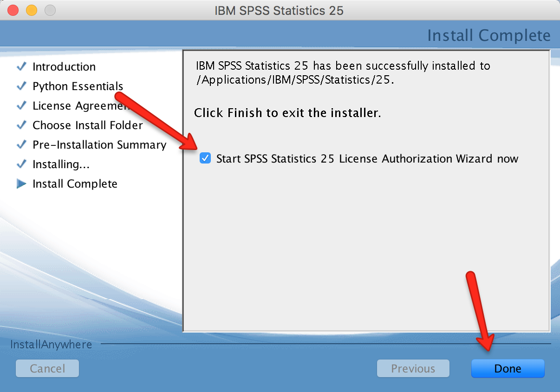This screenshot has height=392, width=560.
Task: Click the Cancel button
Action: click(x=47, y=368)
